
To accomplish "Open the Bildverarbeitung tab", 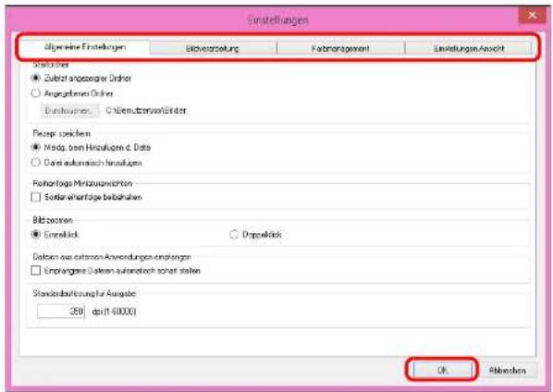I will coord(213,48).
